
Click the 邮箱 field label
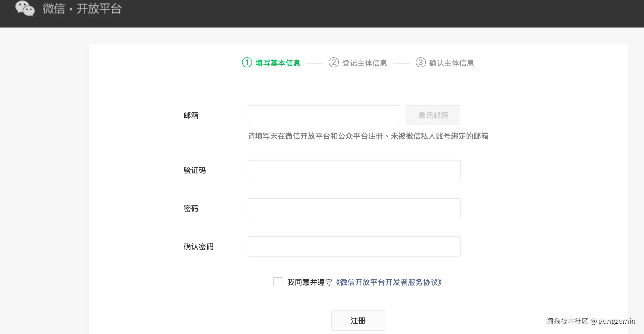(x=191, y=115)
